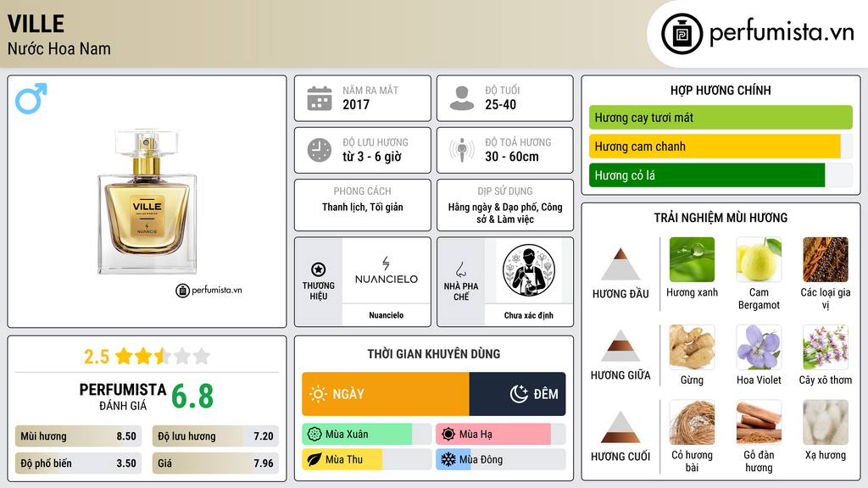
Task: Click the Chưa xác định perfumer label
Action: tap(529, 315)
